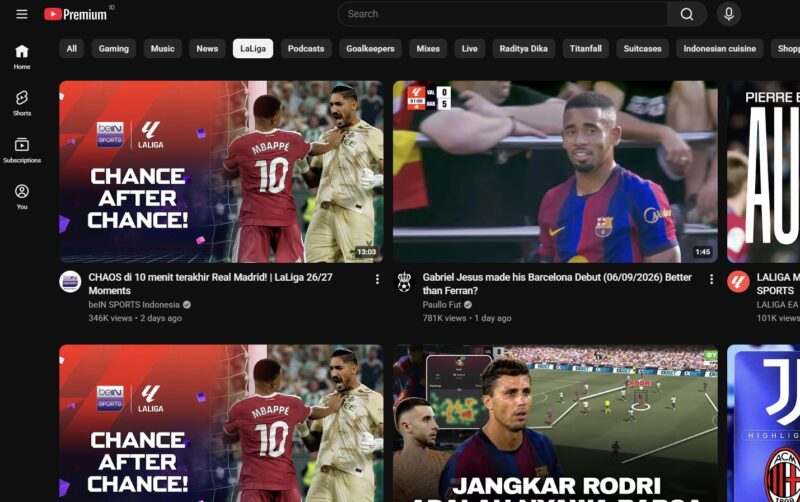Select the Music filter chip

(x=162, y=48)
